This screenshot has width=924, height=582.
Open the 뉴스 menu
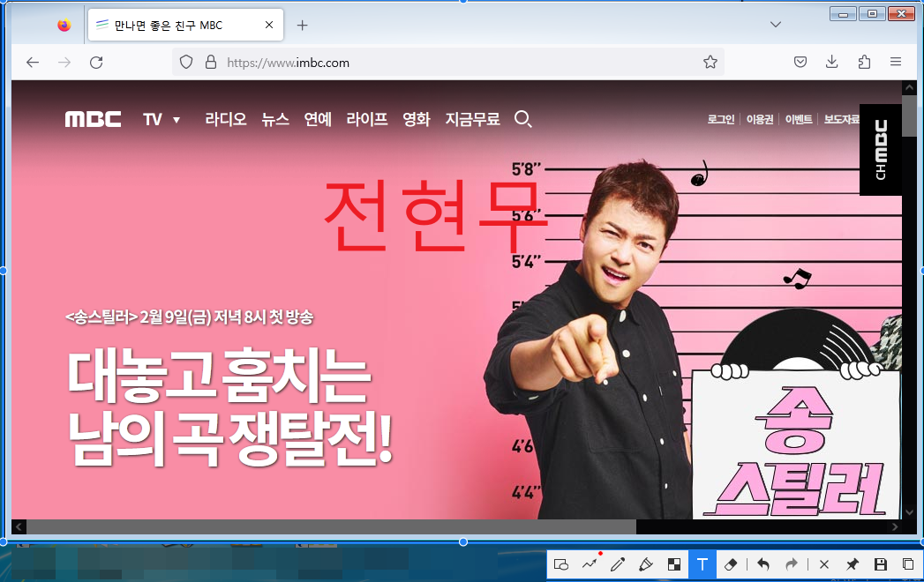[x=275, y=120]
